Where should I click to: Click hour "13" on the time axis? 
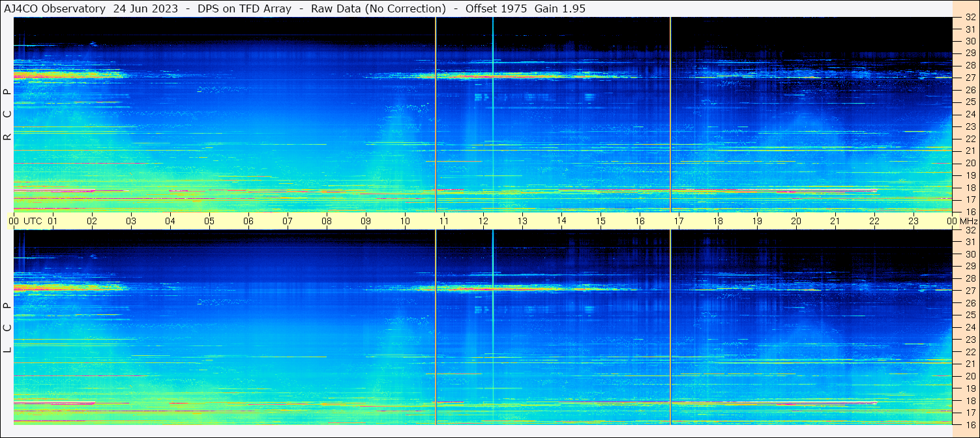[x=522, y=221]
